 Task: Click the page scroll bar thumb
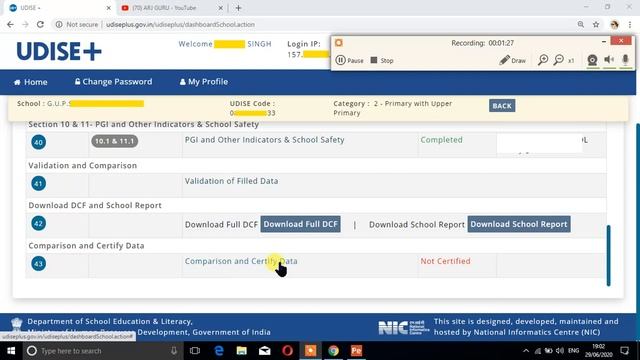tap(608, 255)
